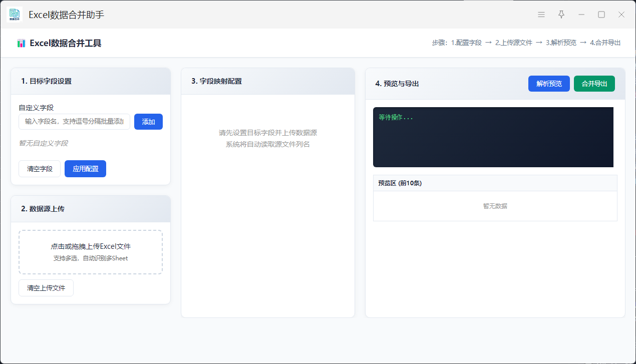The image size is (636, 364).
Task: Click the bar chart icon beside Excel数据合并工具
Action: click(21, 44)
